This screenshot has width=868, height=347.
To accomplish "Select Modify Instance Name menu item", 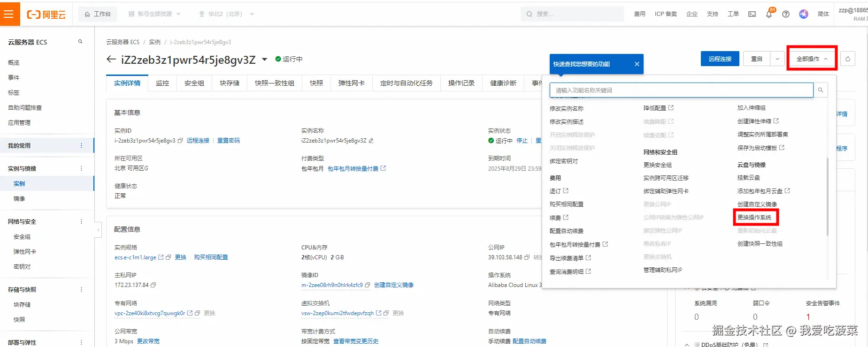I will coord(567,109).
